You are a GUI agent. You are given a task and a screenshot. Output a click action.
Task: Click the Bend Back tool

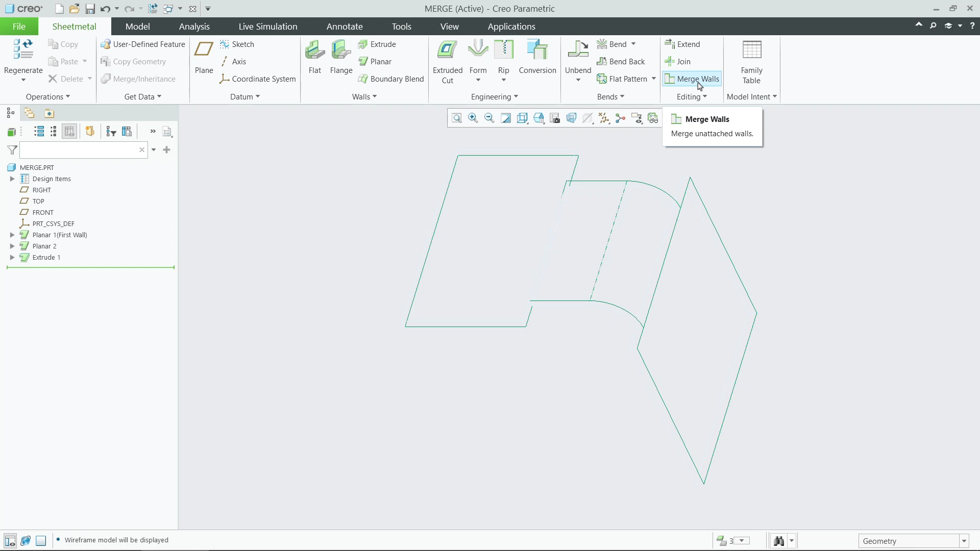(621, 62)
